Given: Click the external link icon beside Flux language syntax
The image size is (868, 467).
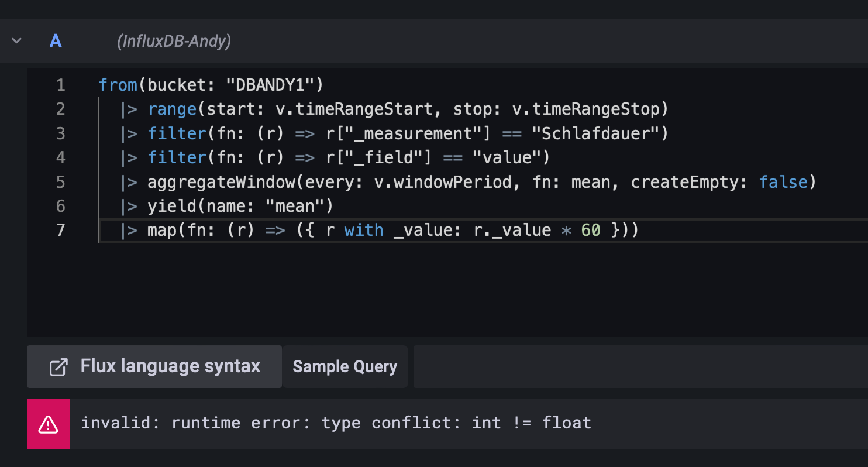Looking at the screenshot, I should pyautogui.click(x=58, y=367).
